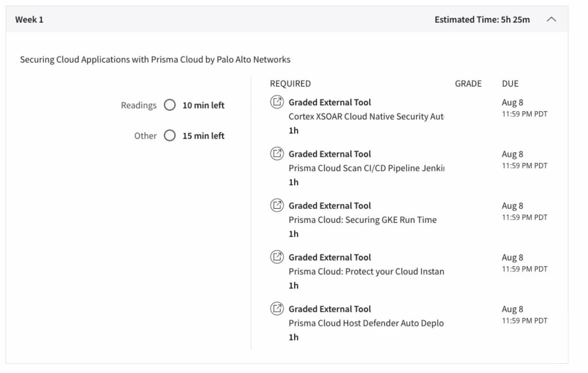Click 1h duration under Protect Cloud Instance item

tap(293, 285)
